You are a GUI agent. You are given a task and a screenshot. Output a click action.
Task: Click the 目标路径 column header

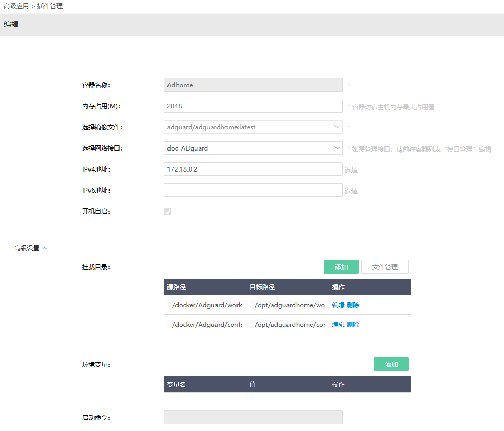(x=262, y=287)
